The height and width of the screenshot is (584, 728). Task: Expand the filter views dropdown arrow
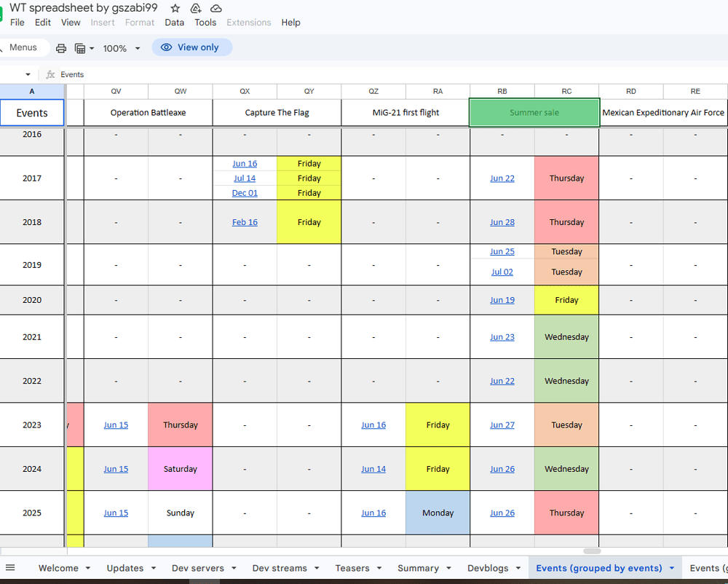click(x=92, y=48)
